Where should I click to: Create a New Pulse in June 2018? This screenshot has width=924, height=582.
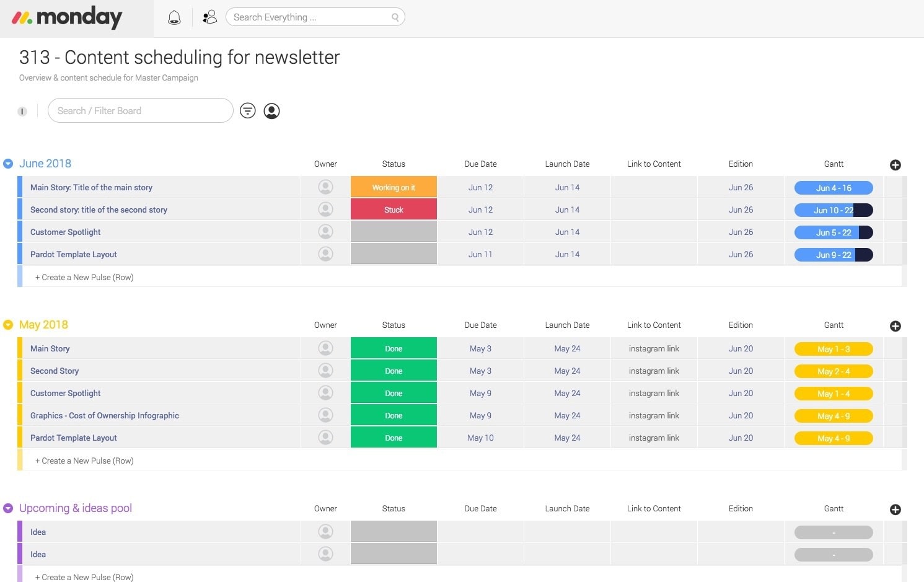(x=84, y=278)
